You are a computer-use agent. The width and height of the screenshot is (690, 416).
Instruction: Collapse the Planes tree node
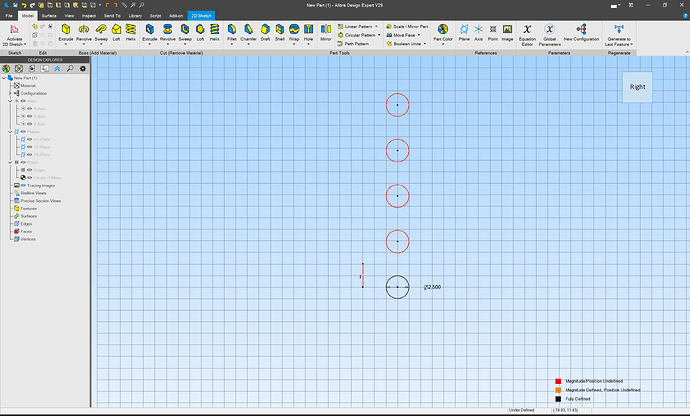(x=10, y=132)
